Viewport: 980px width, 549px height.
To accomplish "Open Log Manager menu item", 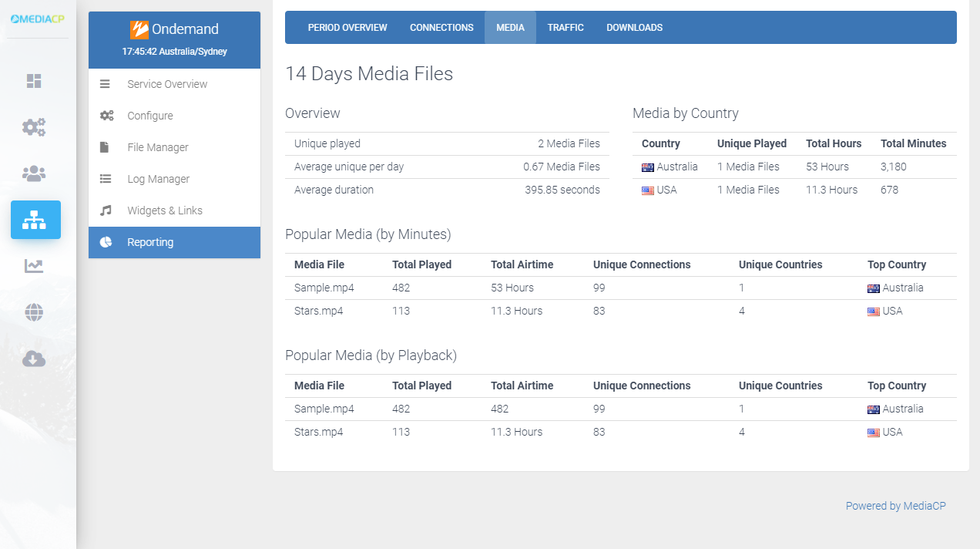I will tap(174, 179).
